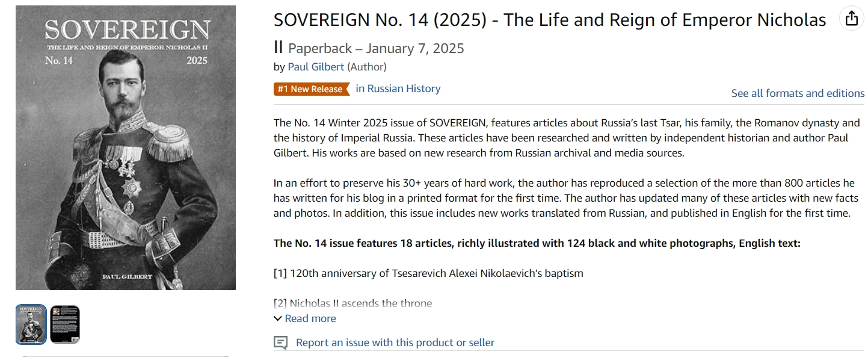Click the Alexei Nikolaevich baptism article entry
The height and width of the screenshot is (357, 868).
click(428, 273)
